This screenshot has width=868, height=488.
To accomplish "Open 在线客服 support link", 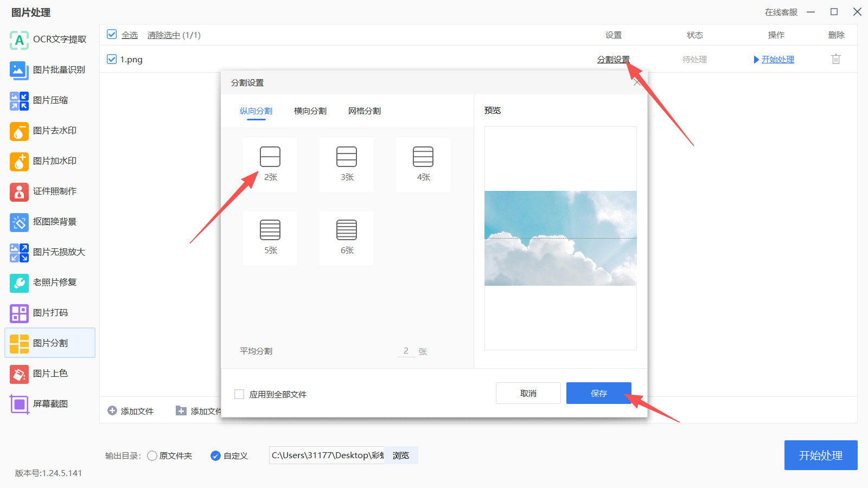I will [x=781, y=12].
